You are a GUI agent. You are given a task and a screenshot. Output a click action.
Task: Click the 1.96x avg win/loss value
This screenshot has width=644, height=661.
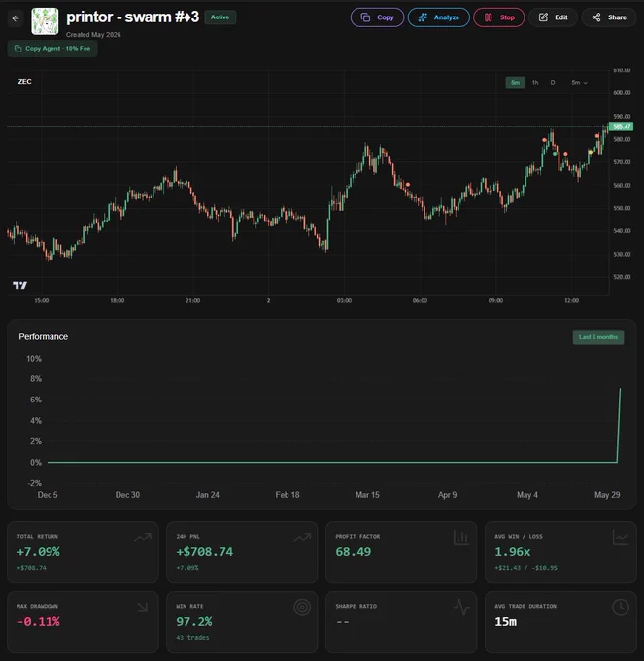[513, 552]
